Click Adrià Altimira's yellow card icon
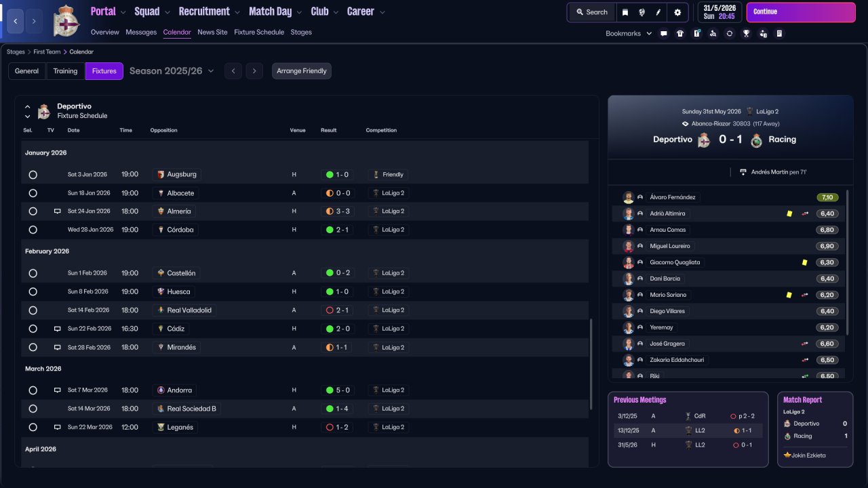 (789, 213)
